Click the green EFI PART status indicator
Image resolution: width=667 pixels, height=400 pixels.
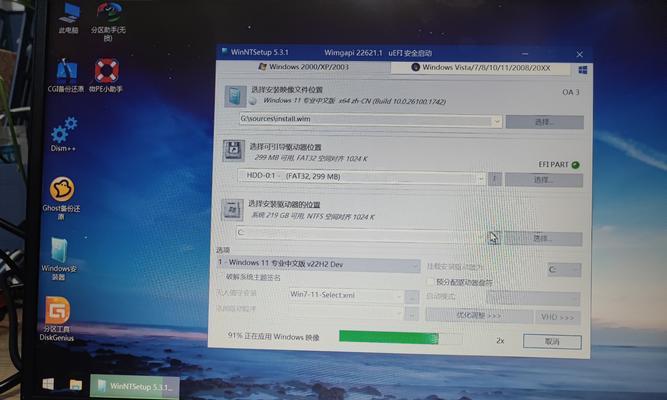[576, 165]
